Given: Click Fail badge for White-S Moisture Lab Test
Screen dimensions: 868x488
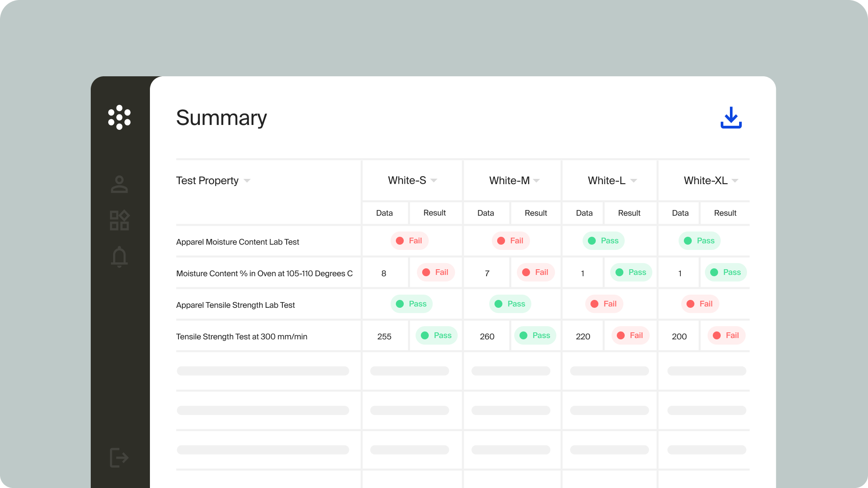Looking at the screenshot, I should coord(409,241).
